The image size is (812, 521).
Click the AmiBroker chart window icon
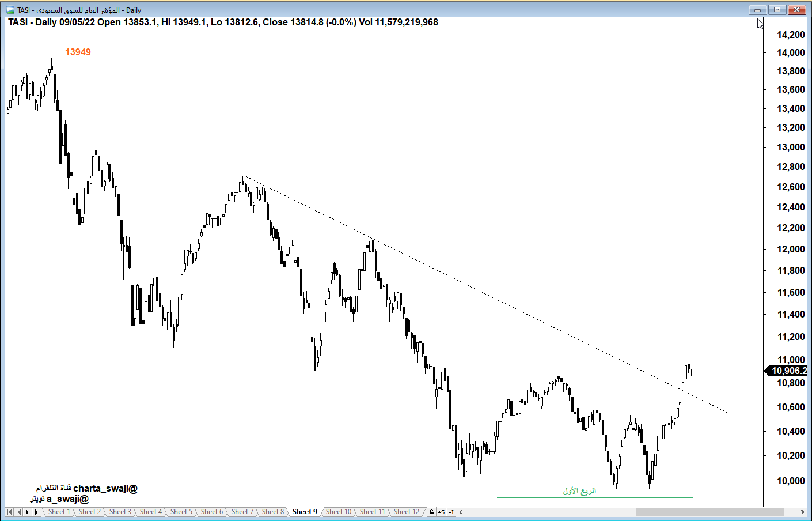click(10, 10)
